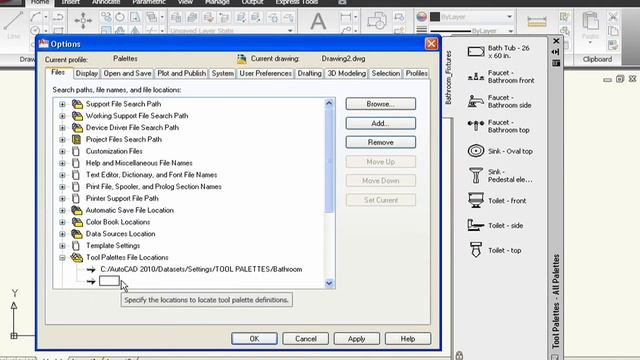Click the path list scroll down arrow
This screenshot has height=360, width=640.
(329, 283)
